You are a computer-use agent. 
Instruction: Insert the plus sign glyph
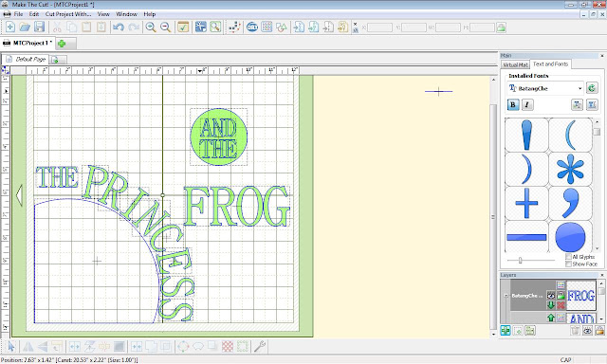[x=526, y=203]
